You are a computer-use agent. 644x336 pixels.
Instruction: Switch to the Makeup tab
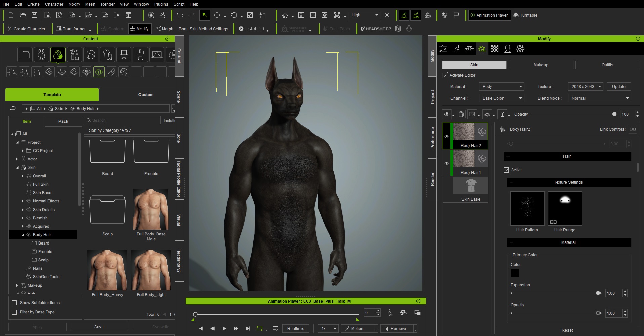click(x=541, y=65)
